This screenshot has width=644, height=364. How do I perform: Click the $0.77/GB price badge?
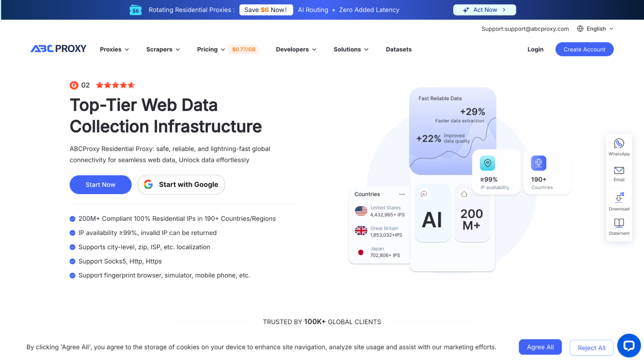point(244,49)
